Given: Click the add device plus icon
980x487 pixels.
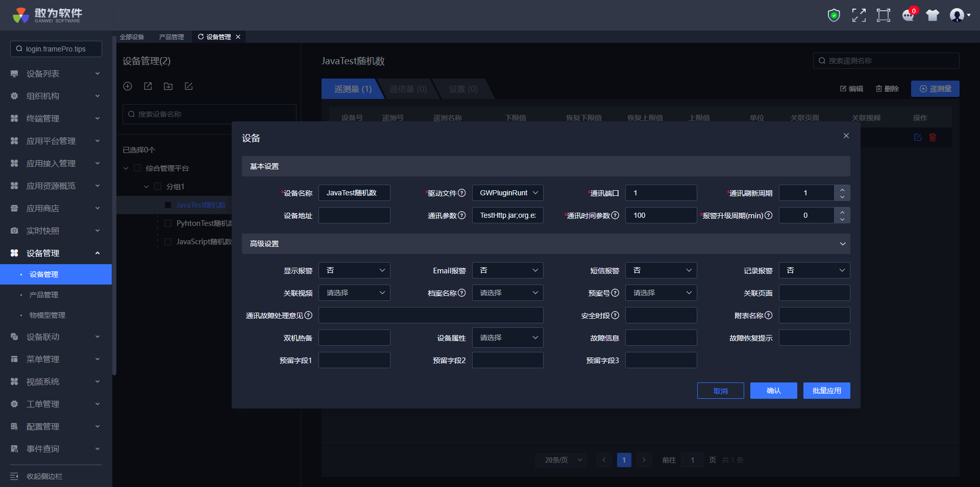Looking at the screenshot, I should [x=128, y=86].
